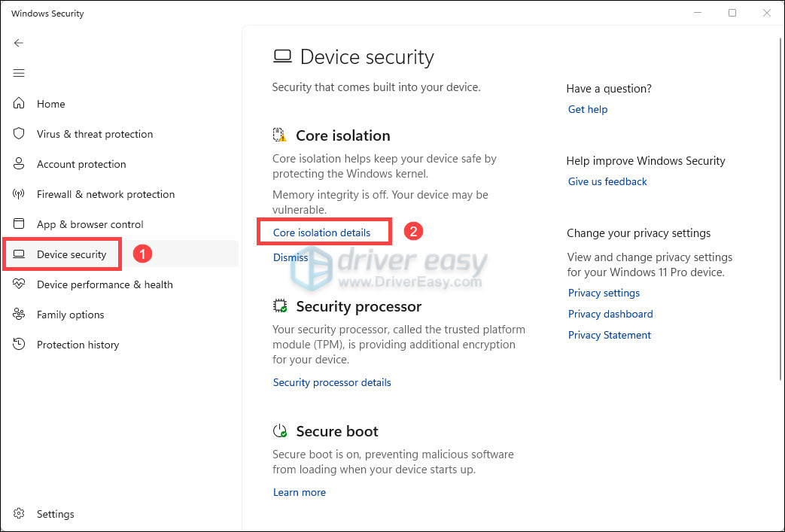Dismiss the Core isolation warning

coord(291,257)
